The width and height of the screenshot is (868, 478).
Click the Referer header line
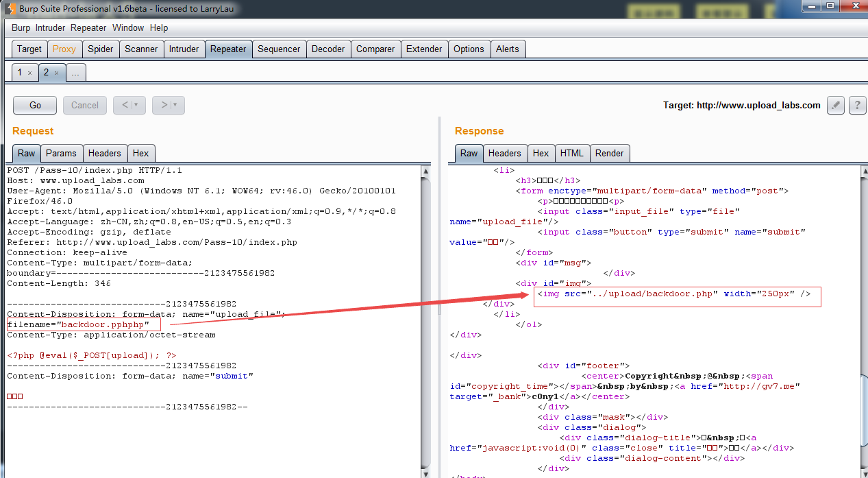[152, 242]
